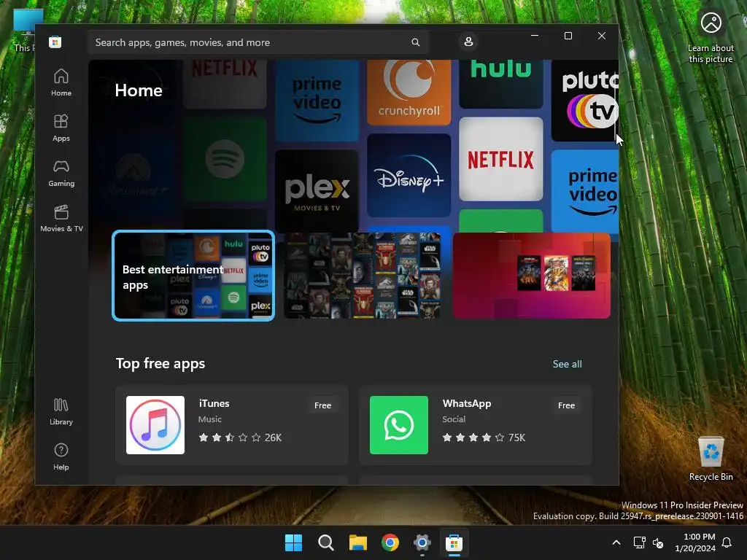Click the search apps input field
Image resolution: width=747 pixels, height=560 pixels.
pos(258,42)
